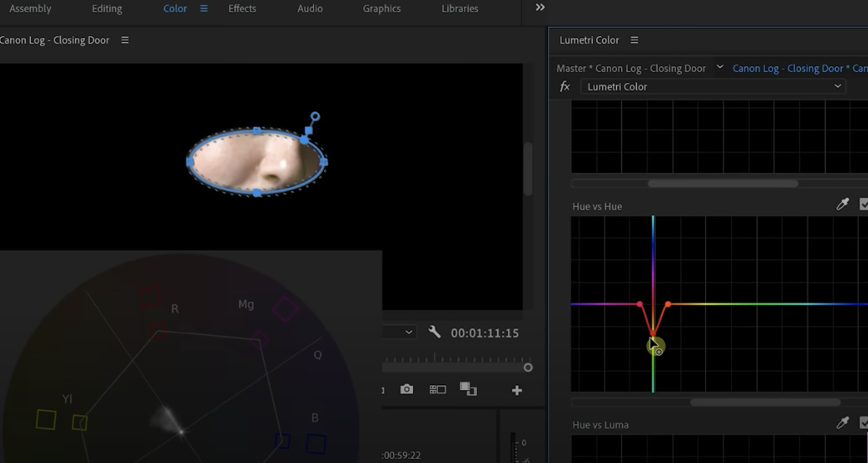Click the Hue vs Hue section label
The height and width of the screenshot is (463, 868).
(x=598, y=206)
